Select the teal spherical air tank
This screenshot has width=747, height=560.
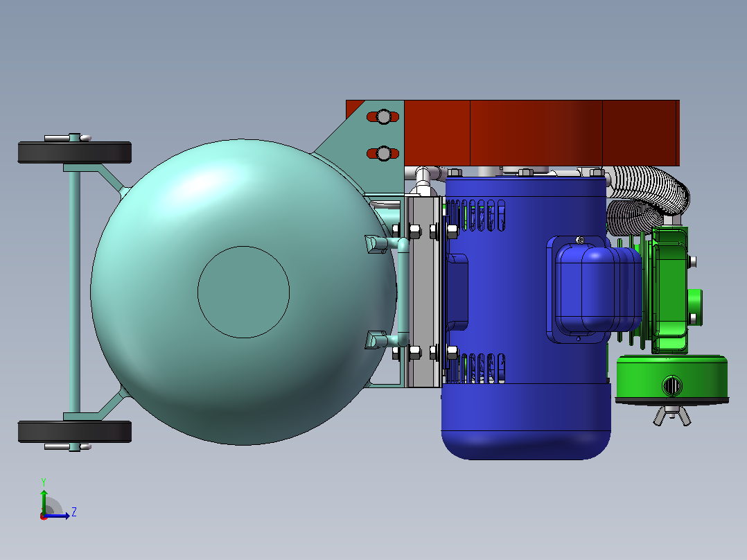(x=243, y=292)
